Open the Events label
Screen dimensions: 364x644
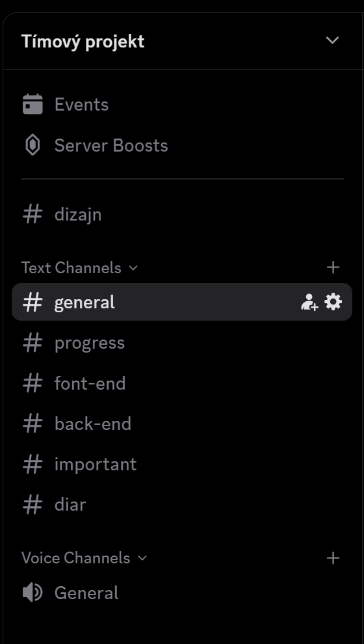coord(81,104)
